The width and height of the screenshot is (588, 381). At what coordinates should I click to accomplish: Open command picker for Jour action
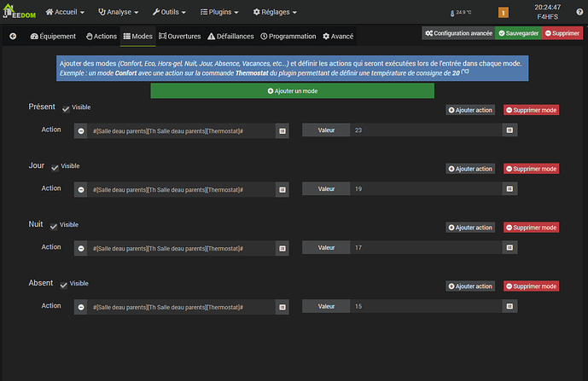tap(282, 190)
